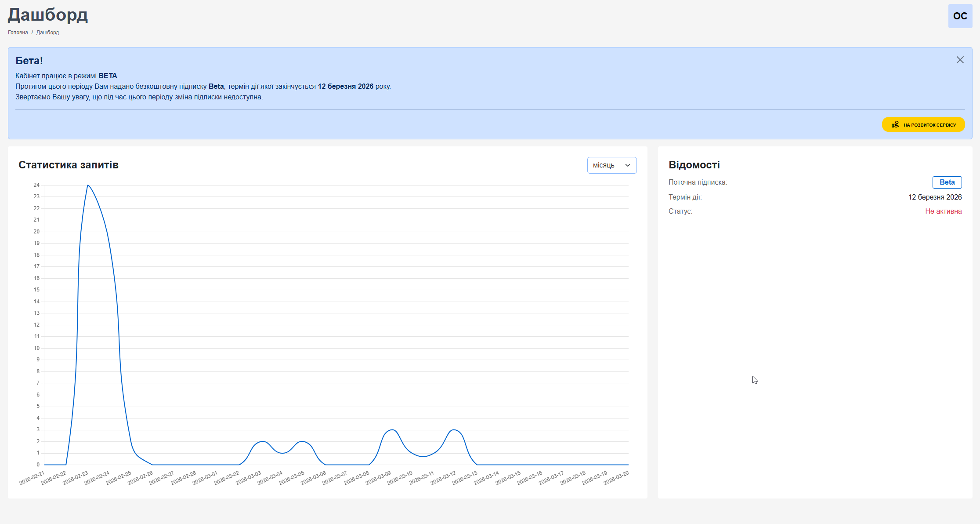The height and width of the screenshot is (524, 980).
Task: Click the chevron arrow in місяць selector
Action: click(x=627, y=165)
